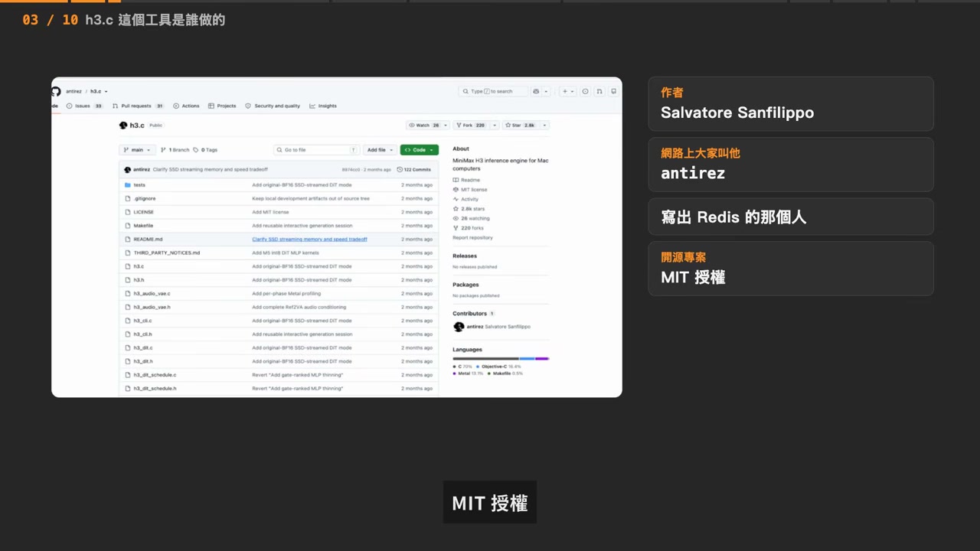Click the Type / to search box

[x=494, y=91]
